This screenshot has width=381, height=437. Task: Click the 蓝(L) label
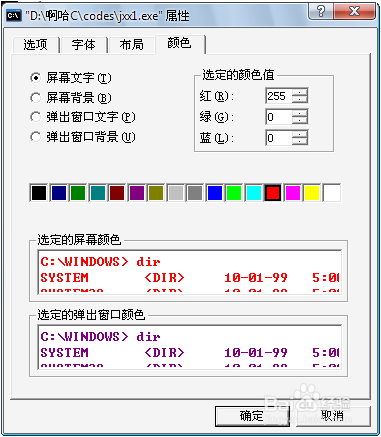[217, 138]
